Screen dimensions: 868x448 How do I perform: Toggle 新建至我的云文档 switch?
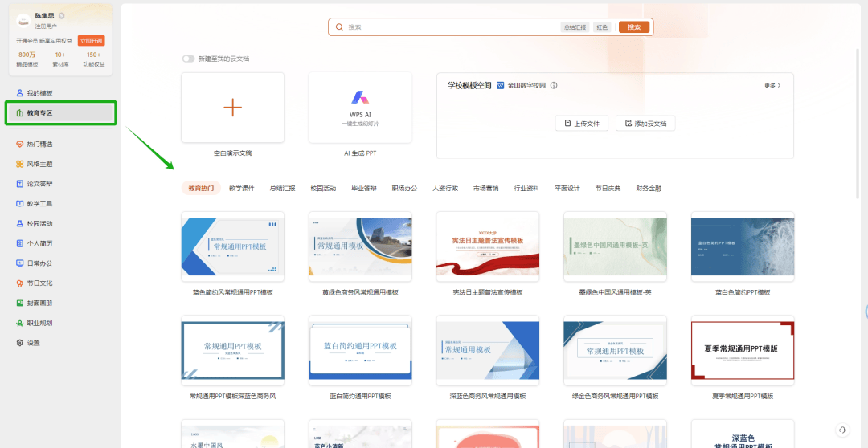pos(189,59)
